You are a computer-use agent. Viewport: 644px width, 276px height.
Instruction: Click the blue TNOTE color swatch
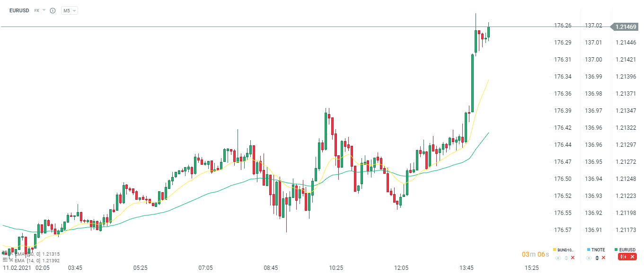pos(588,249)
